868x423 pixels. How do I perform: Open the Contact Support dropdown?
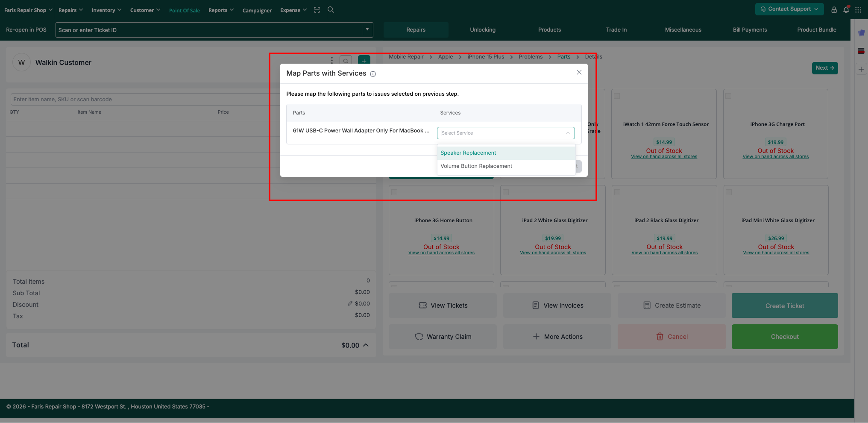(789, 9)
